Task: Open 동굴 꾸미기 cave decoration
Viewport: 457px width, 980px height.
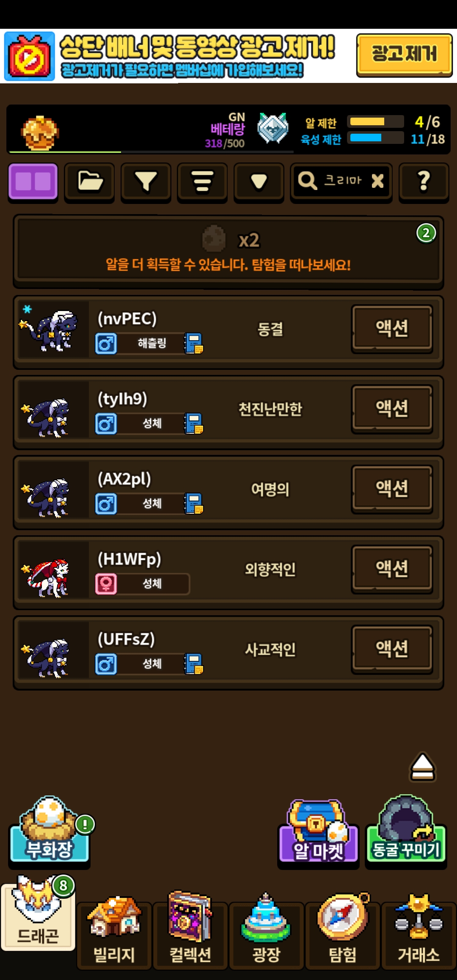Action: 406,831
